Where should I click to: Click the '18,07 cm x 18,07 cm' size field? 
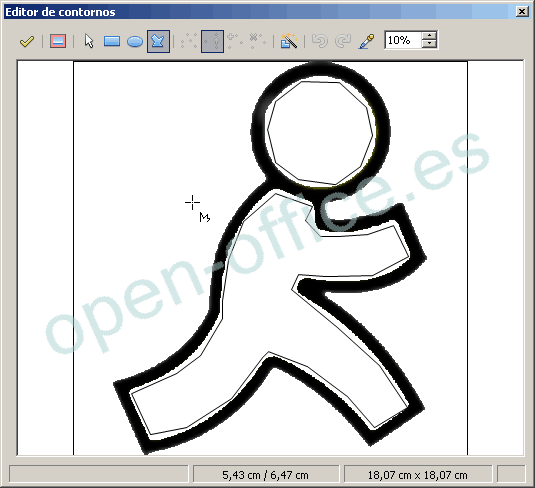[x=418, y=475]
